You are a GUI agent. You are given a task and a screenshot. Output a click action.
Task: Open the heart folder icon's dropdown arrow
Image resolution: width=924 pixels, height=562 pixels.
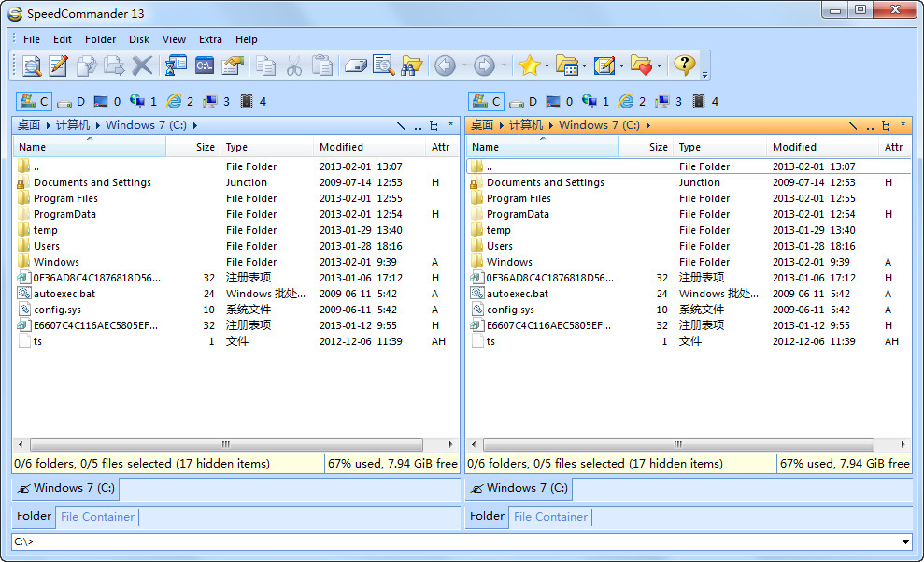point(659,65)
